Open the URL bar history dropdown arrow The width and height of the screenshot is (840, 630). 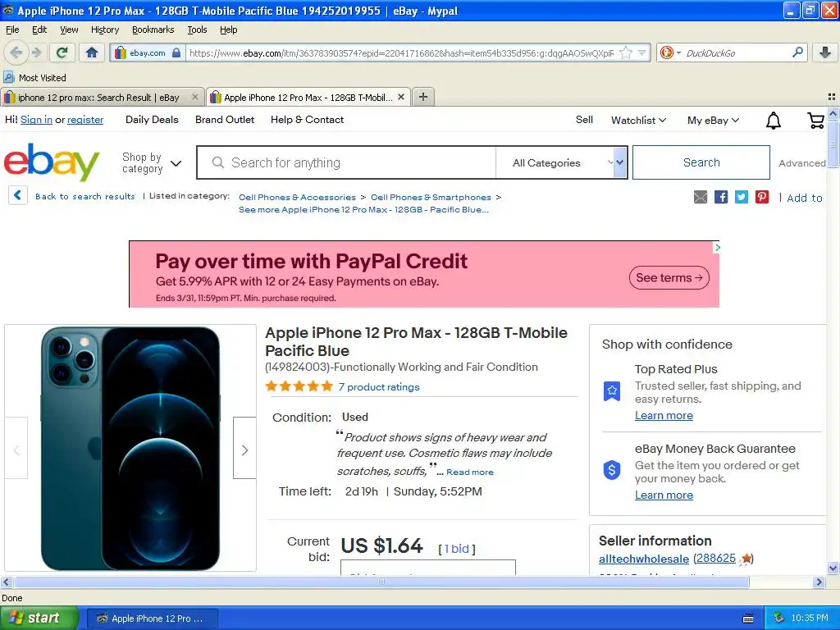coord(641,53)
